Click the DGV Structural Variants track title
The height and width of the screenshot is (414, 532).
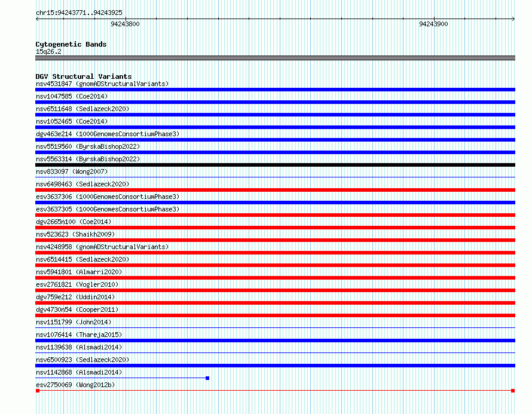tap(84, 76)
